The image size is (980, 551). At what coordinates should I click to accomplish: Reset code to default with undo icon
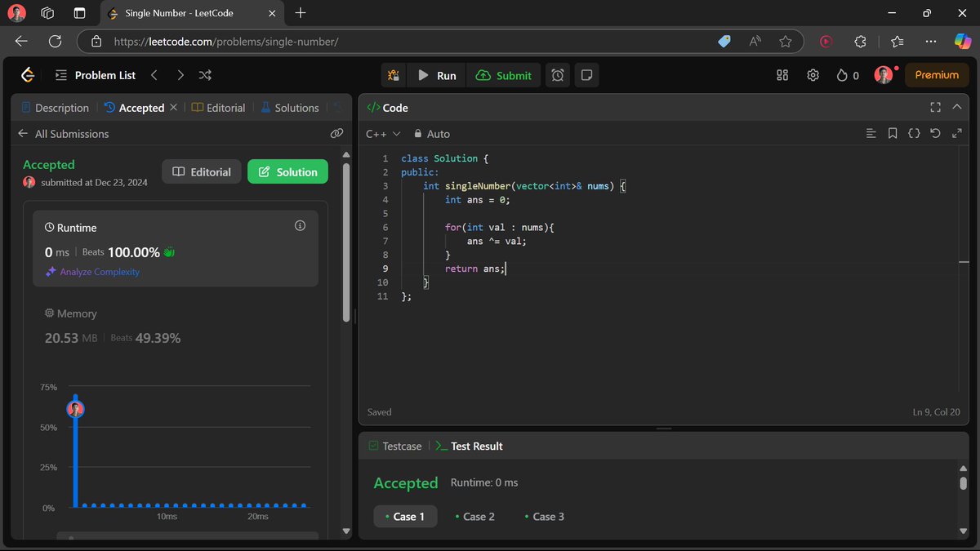click(936, 133)
